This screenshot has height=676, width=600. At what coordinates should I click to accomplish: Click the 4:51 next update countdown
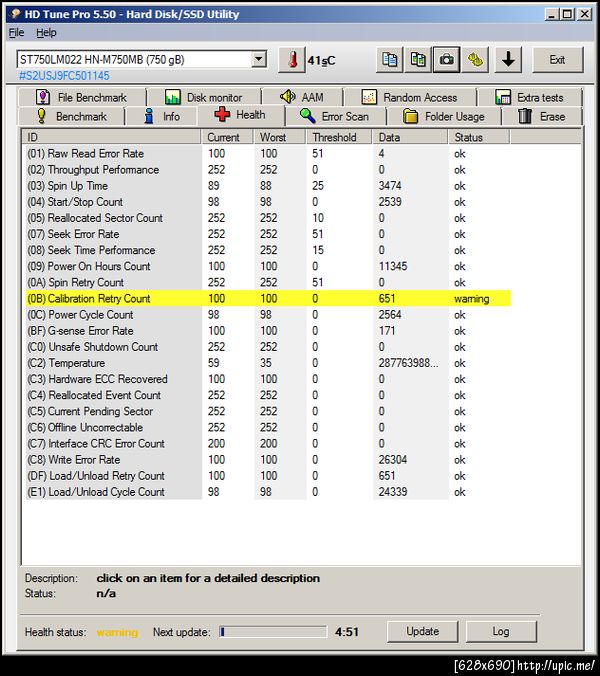(347, 632)
